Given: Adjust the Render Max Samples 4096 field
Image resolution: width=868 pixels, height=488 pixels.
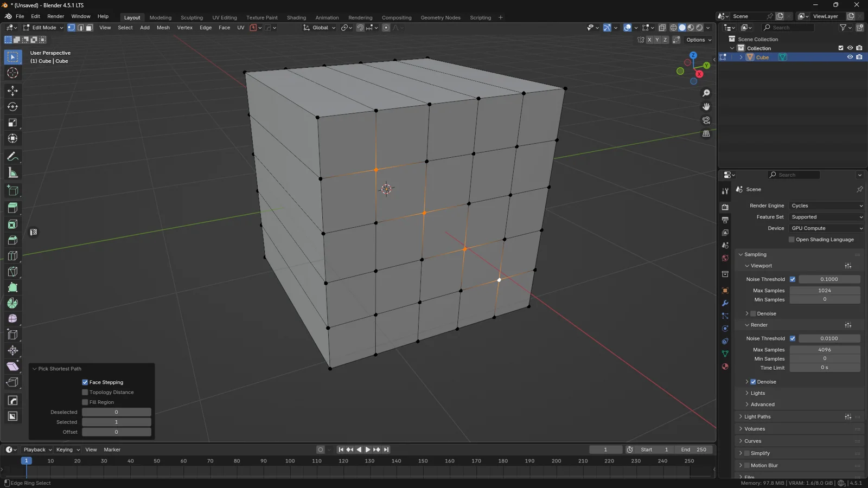Looking at the screenshot, I should 825,350.
